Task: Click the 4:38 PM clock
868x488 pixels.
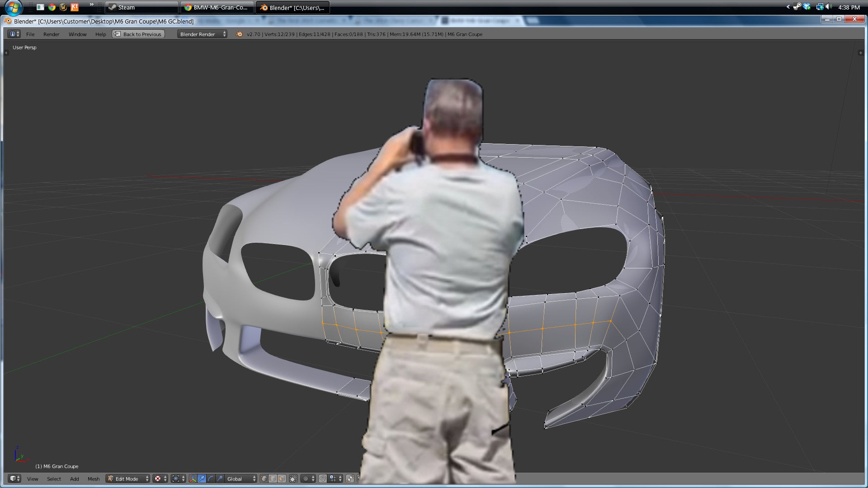Action: (x=849, y=7)
